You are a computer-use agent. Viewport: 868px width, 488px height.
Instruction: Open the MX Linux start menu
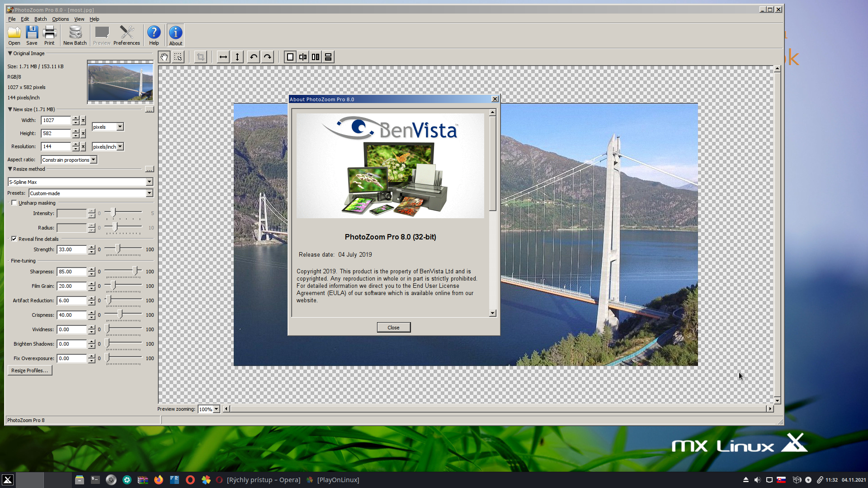click(x=8, y=480)
